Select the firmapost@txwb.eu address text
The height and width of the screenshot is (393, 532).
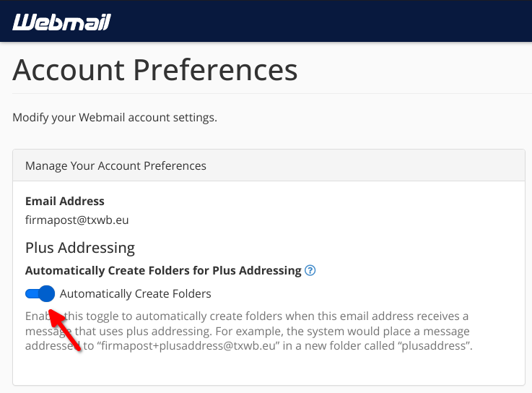(77, 220)
